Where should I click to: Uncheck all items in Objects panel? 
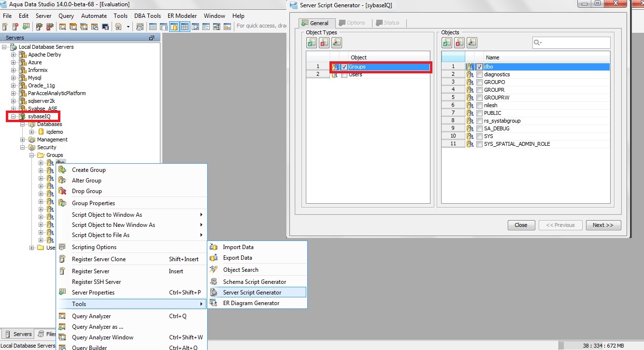459,43
